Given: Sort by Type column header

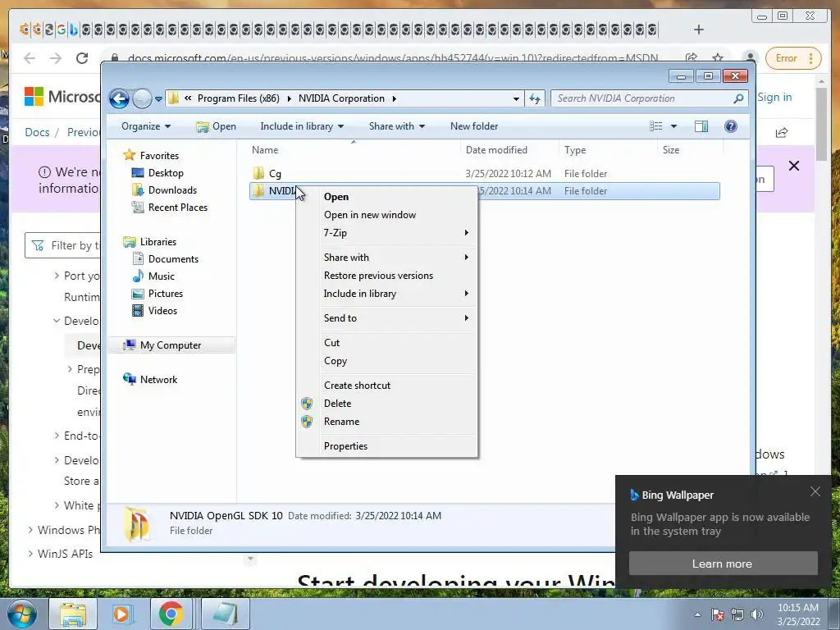Looking at the screenshot, I should (575, 150).
